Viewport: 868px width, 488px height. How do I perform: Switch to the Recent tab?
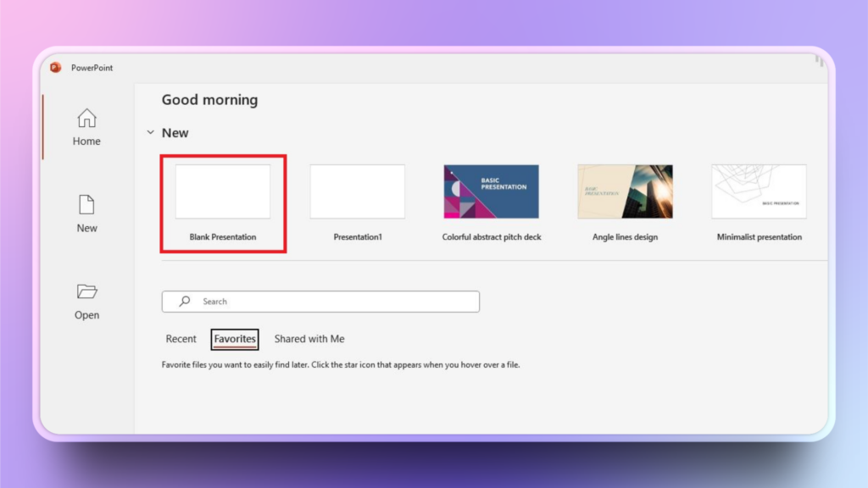coord(181,339)
